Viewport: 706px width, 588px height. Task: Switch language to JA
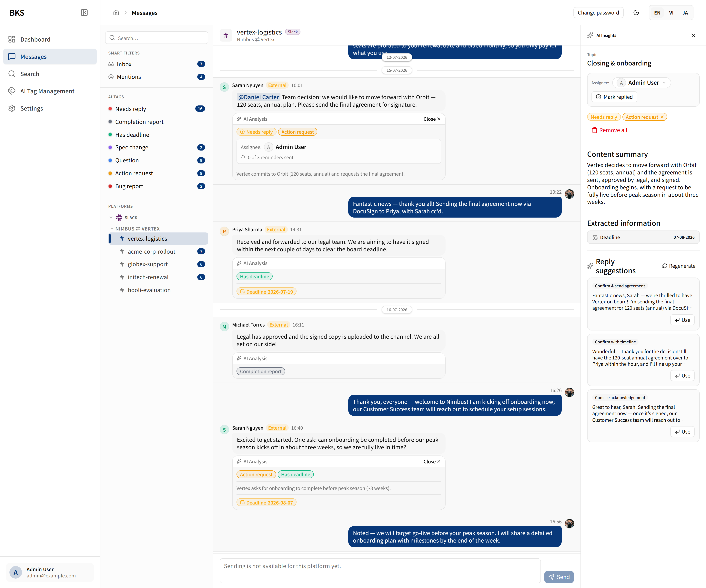[x=685, y=13]
